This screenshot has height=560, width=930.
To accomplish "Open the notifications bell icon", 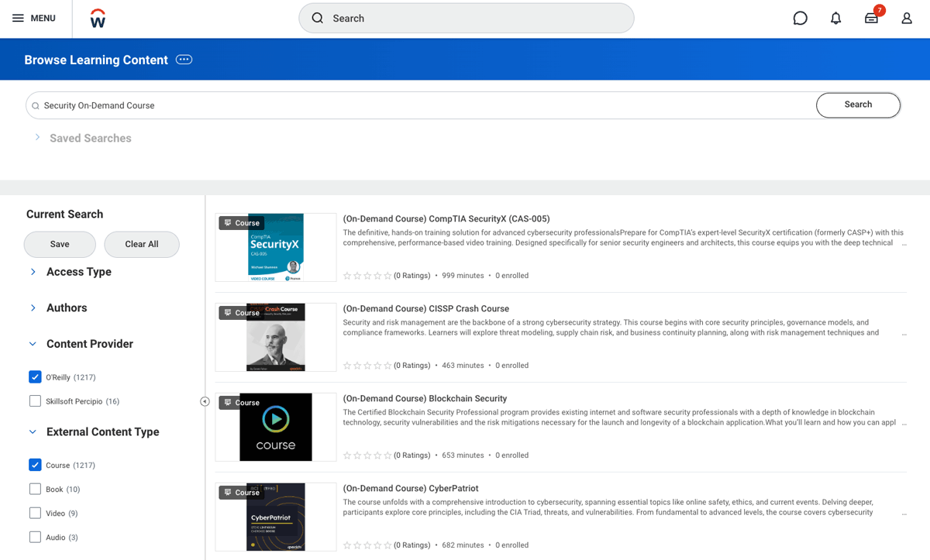I will click(835, 18).
